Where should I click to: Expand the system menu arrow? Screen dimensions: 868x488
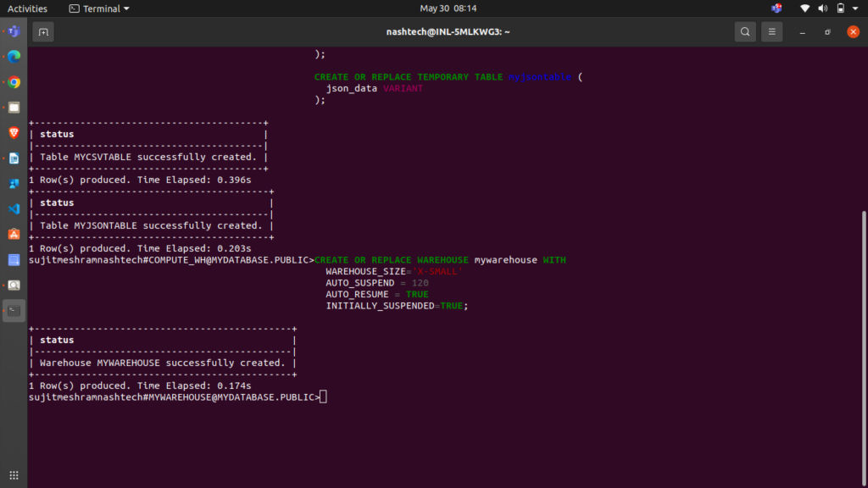856,8
